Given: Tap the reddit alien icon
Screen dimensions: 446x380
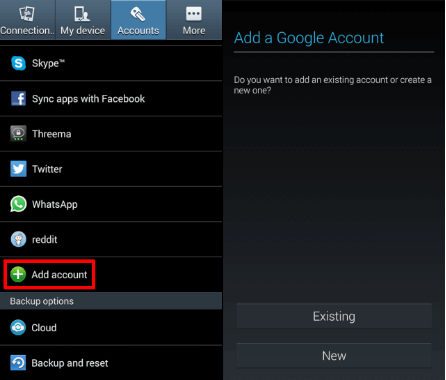Looking at the screenshot, I should tap(18, 239).
